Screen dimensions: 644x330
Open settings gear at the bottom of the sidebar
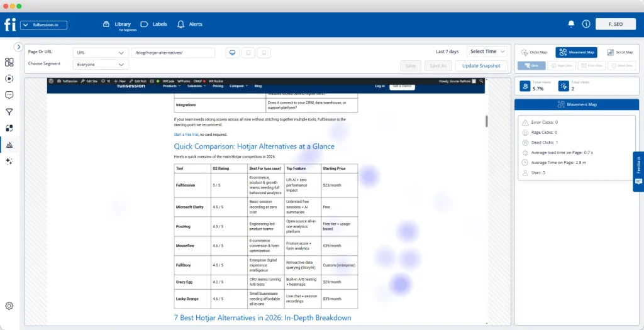pyautogui.click(x=9, y=305)
